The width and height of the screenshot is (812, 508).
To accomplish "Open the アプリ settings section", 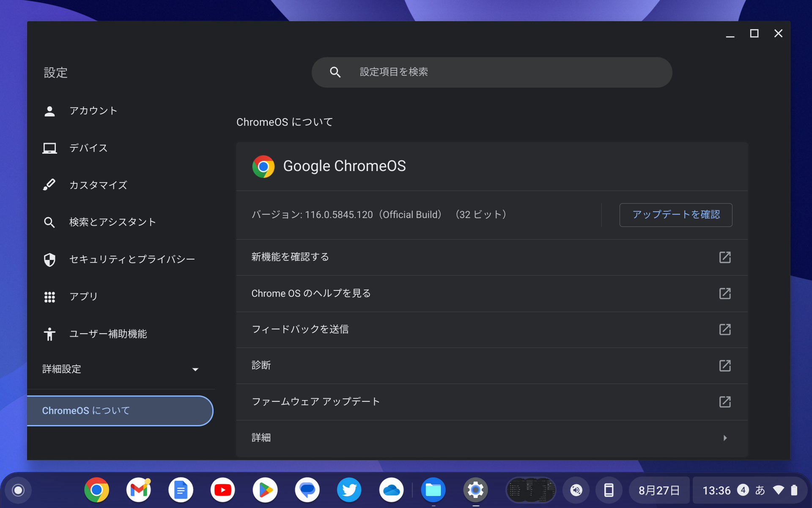I will [x=83, y=297].
